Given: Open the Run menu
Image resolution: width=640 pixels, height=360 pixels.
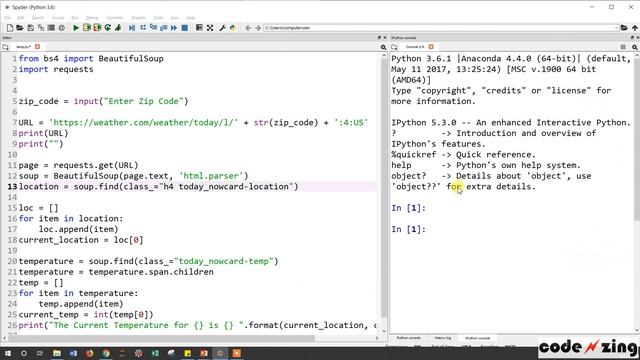Looking at the screenshot, I should (x=75, y=18).
